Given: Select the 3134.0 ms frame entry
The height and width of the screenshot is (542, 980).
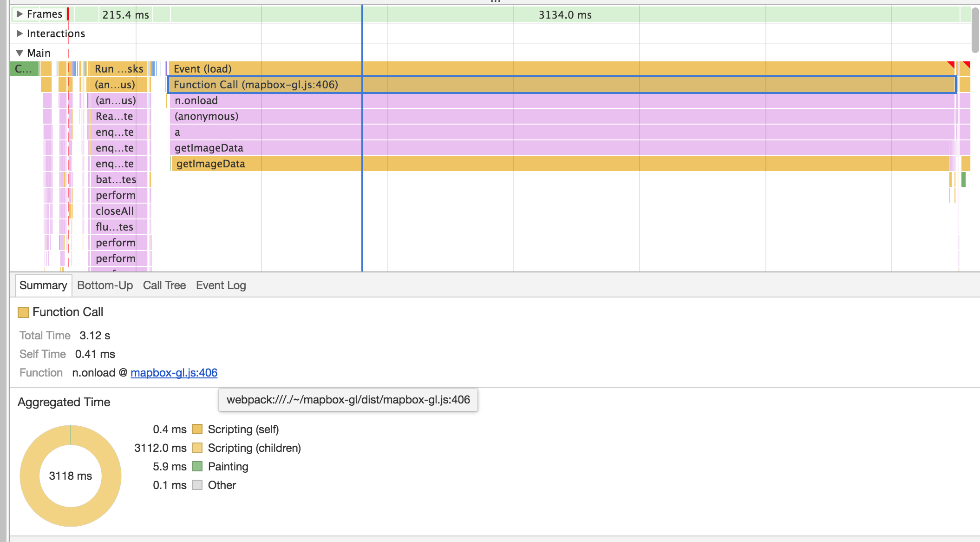Looking at the screenshot, I should coord(564,14).
